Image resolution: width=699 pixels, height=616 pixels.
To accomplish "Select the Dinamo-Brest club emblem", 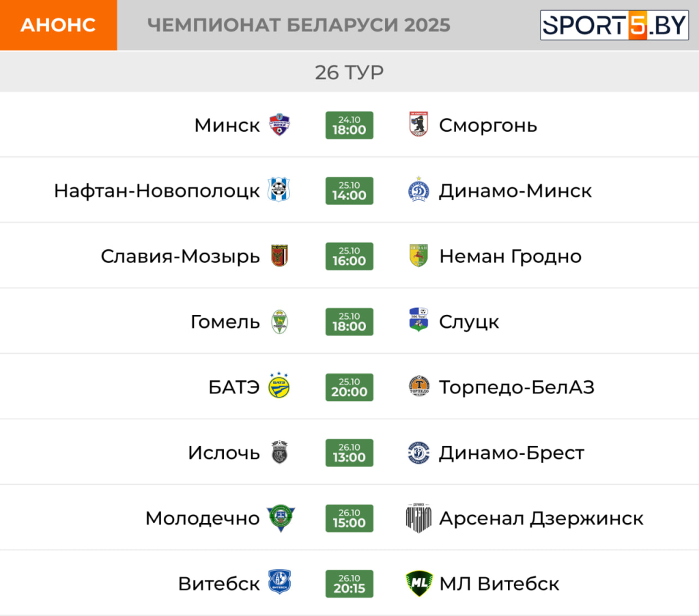I will pos(418,453).
